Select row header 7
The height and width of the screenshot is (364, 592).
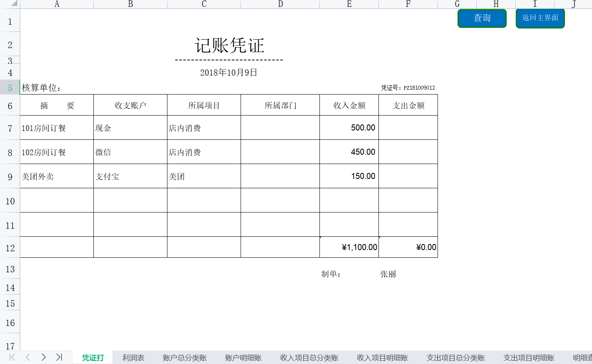(x=10, y=127)
